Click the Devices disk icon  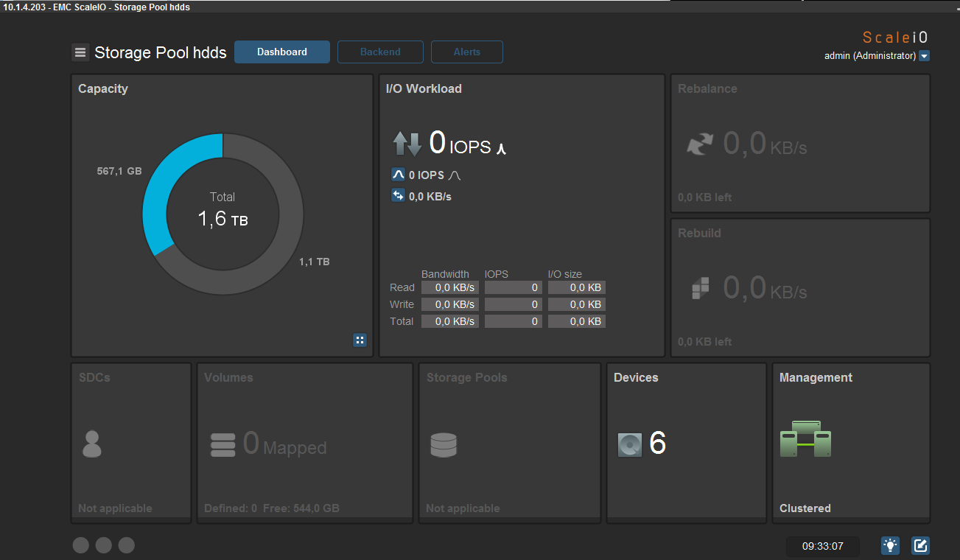coord(630,445)
